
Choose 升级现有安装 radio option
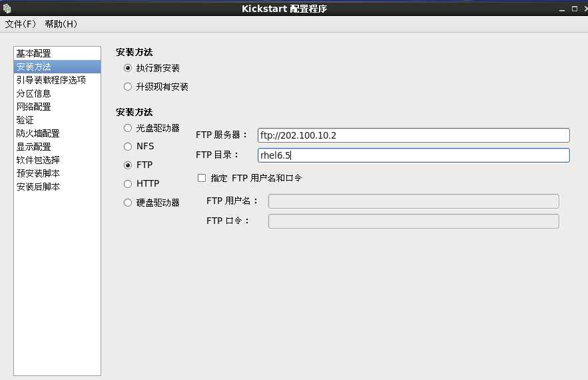(128, 87)
